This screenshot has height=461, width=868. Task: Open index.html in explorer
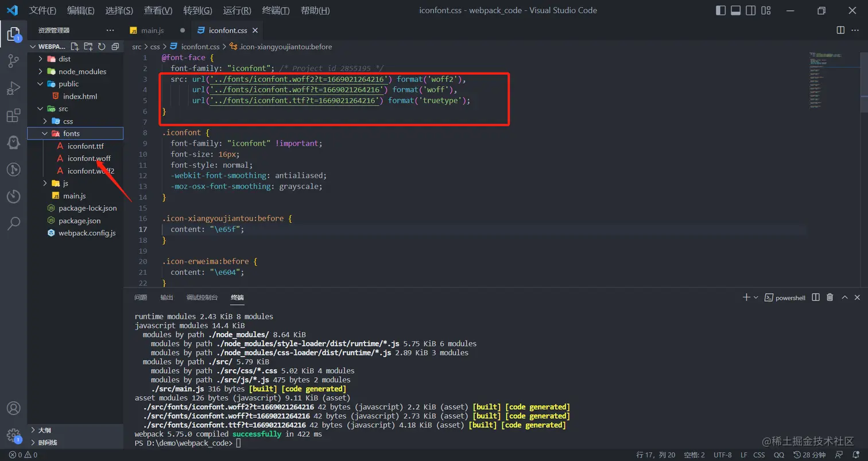[x=75, y=96]
